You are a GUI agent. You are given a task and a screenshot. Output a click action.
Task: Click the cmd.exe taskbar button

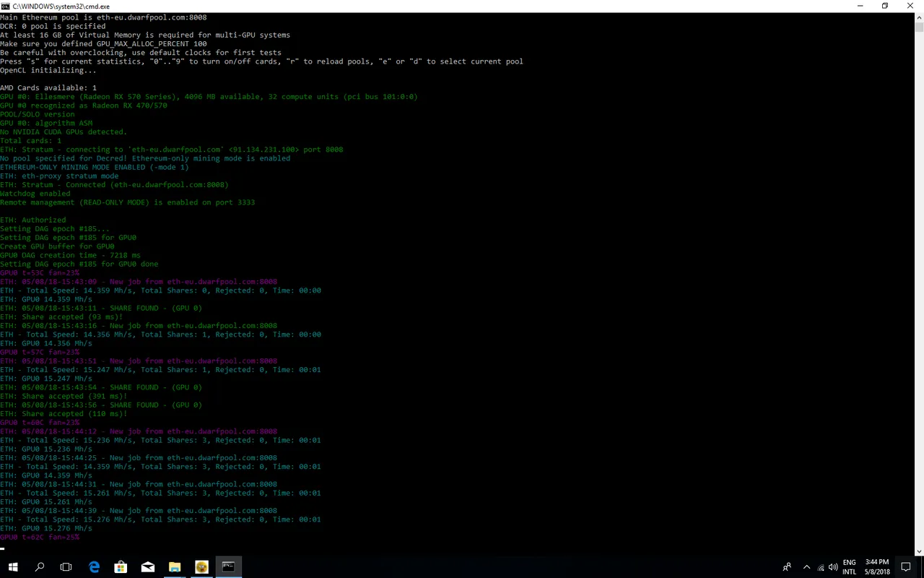228,567
